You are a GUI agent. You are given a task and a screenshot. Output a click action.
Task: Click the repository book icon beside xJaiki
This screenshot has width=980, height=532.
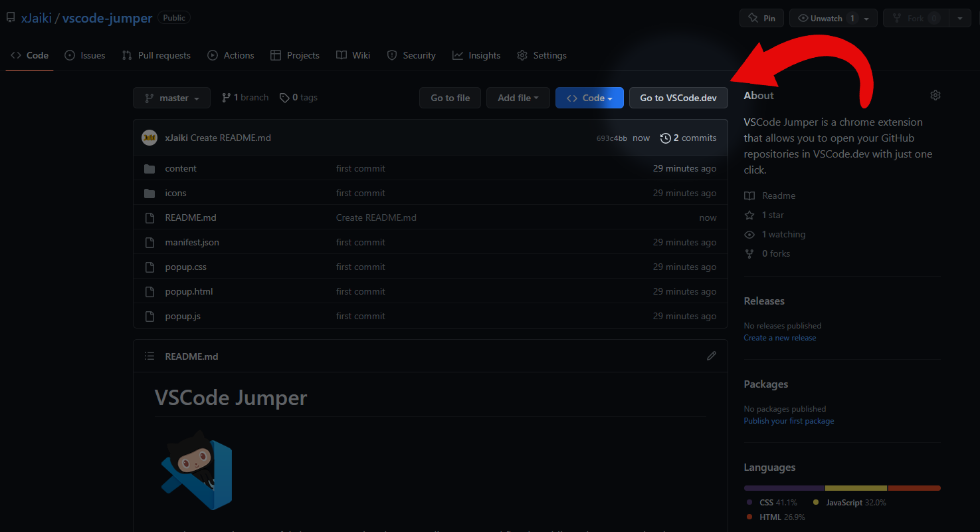(10, 18)
